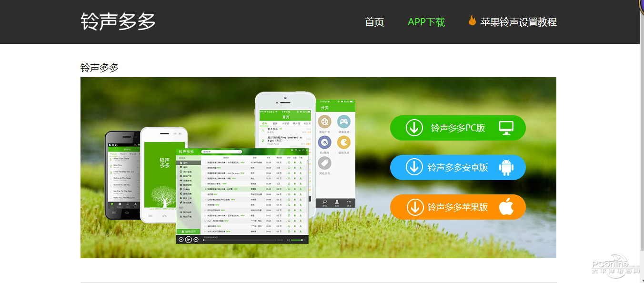Open the 首页 navigation link
Screen dimensions: 644x283
(x=374, y=22)
